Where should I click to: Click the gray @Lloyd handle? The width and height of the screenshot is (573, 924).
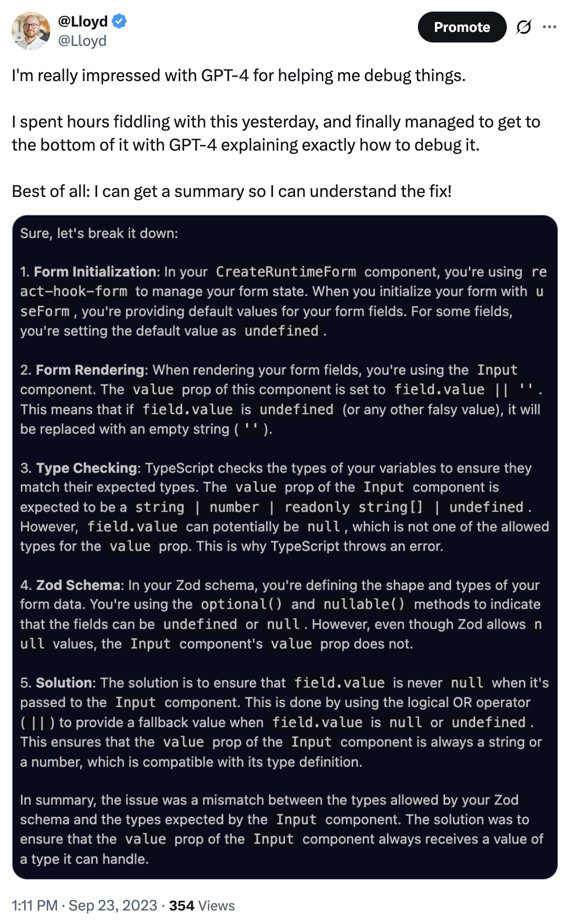click(82, 41)
